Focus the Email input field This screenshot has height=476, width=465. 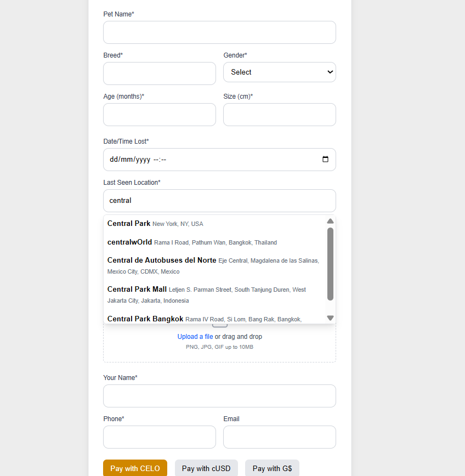point(279,437)
